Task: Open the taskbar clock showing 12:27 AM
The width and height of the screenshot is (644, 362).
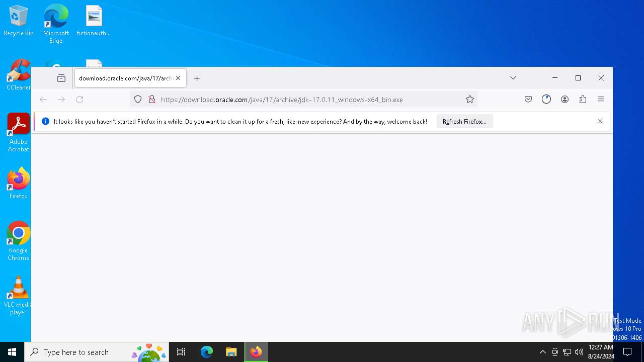Action: [601, 352]
